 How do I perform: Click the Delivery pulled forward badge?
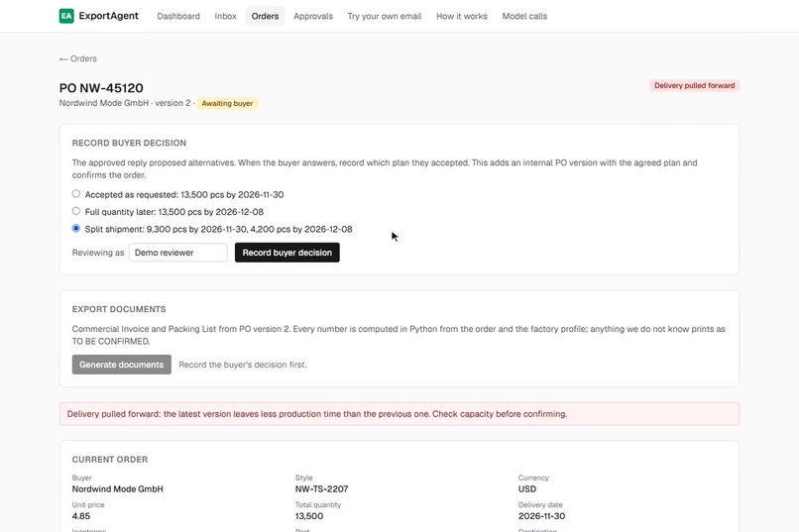click(694, 85)
